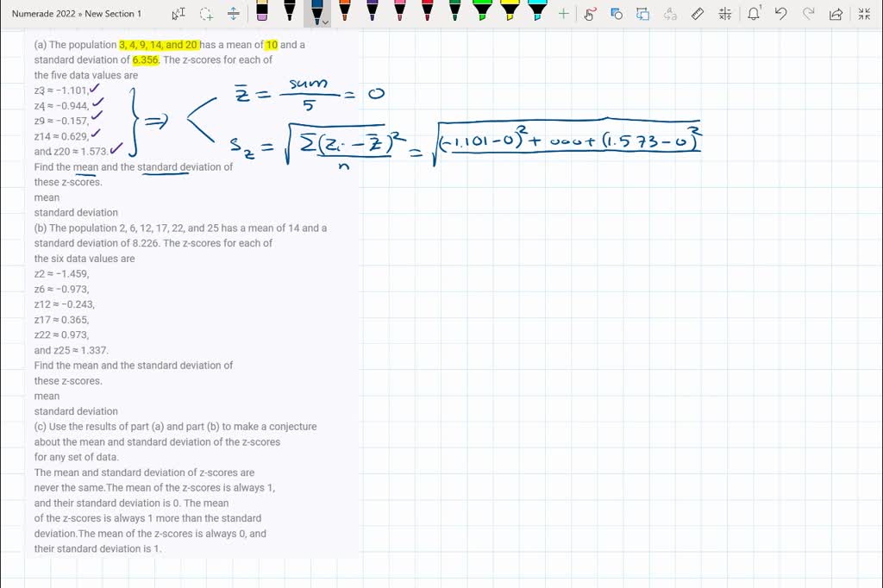The height and width of the screenshot is (588, 883).
Task: Activate the yellow highlighter
Action: (x=510, y=11)
